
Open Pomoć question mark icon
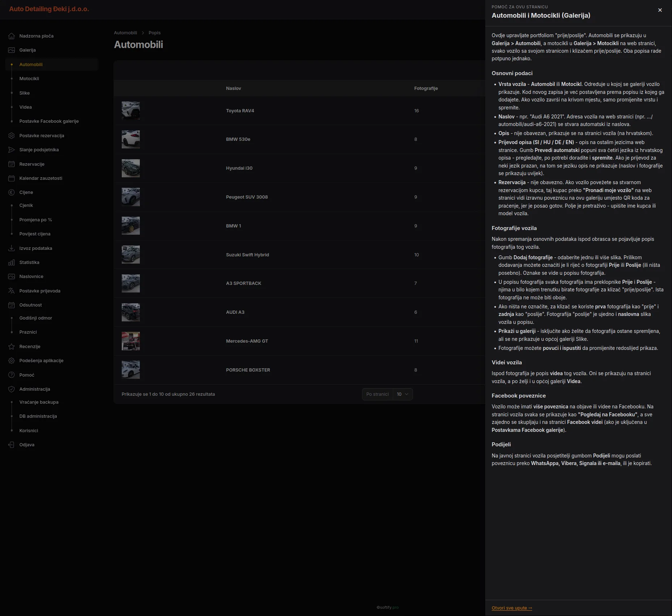(12, 375)
